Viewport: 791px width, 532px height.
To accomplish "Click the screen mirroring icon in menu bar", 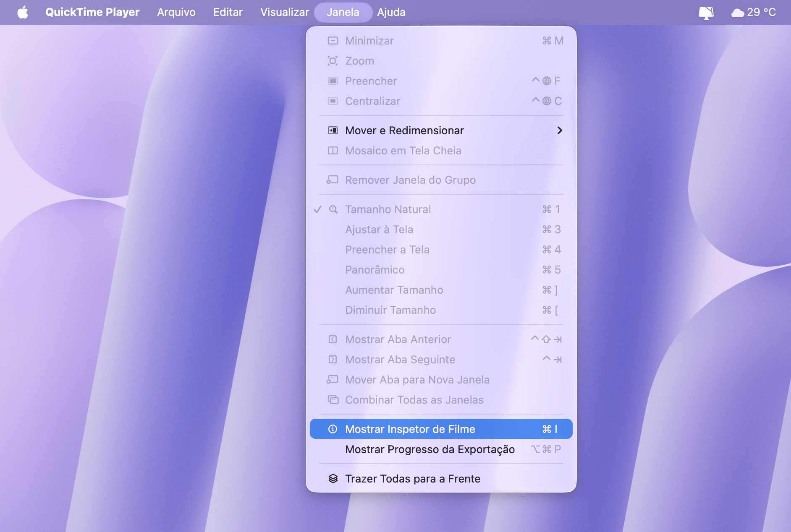I will 706,13.
